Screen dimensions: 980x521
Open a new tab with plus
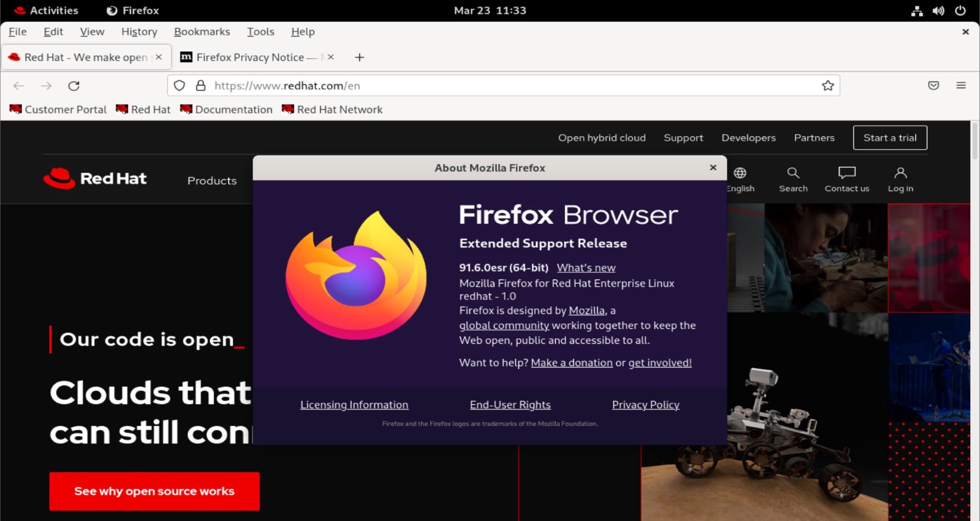pos(359,57)
